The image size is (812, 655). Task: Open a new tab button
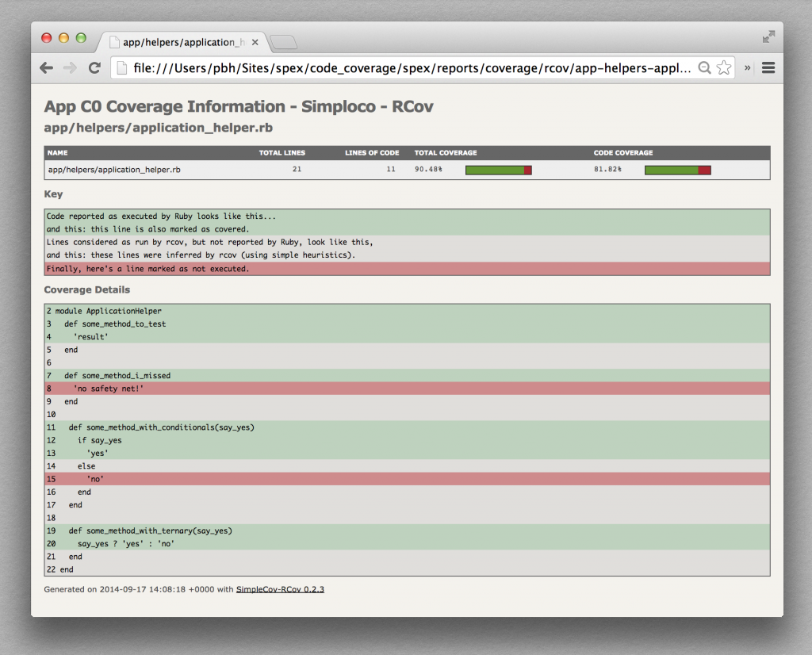point(283,43)
